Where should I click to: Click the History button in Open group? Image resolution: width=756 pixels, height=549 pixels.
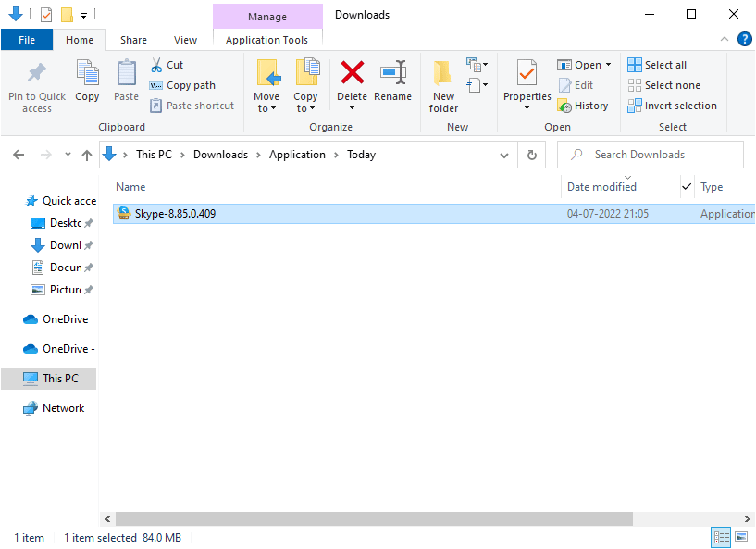click(x=583, y=106)
